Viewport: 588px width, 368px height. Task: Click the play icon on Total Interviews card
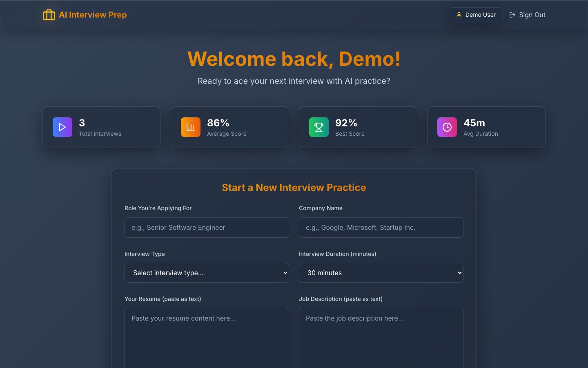coord(62,127)
